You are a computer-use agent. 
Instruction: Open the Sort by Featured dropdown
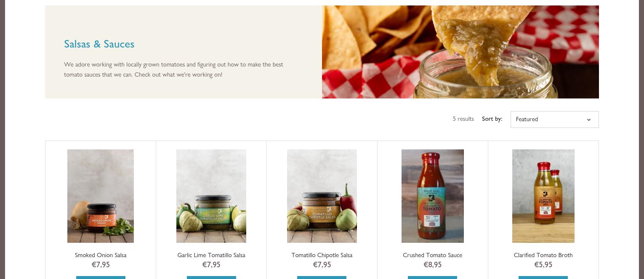[554, 120]
